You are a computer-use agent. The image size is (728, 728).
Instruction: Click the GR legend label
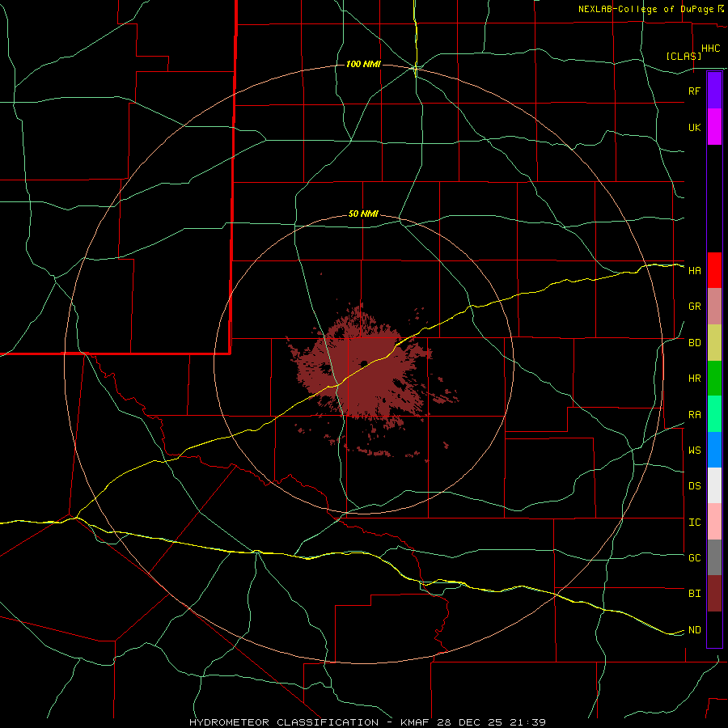[695, 307]
